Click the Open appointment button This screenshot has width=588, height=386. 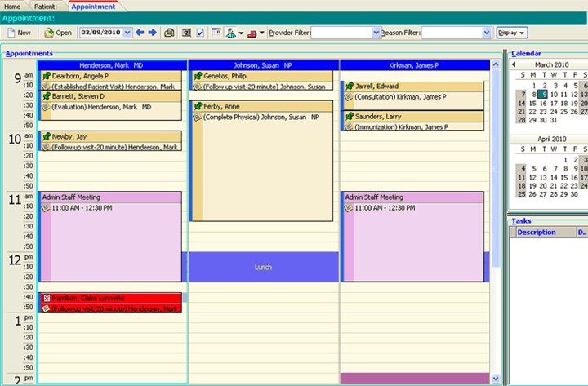click(57, 33)
